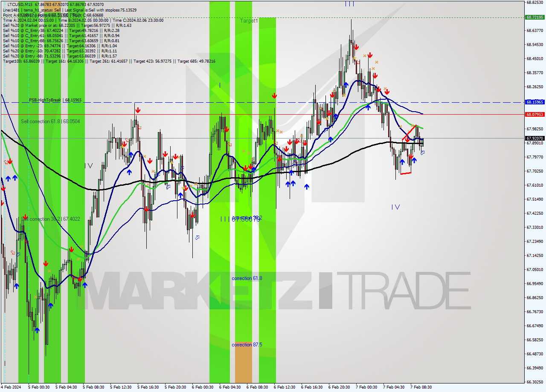Click the 66.30250 price axis label
This screenshot has width=546, height=392.
coord(534,382)
